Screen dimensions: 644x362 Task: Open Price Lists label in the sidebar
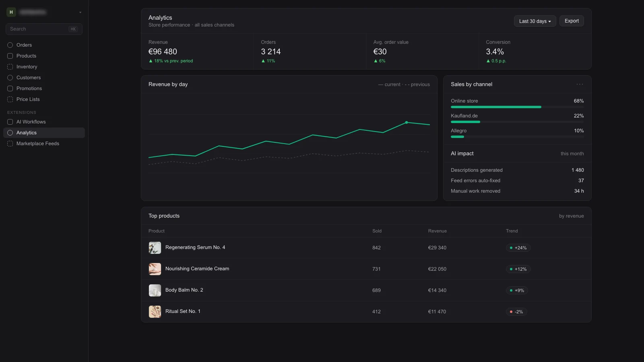(28, 99)
